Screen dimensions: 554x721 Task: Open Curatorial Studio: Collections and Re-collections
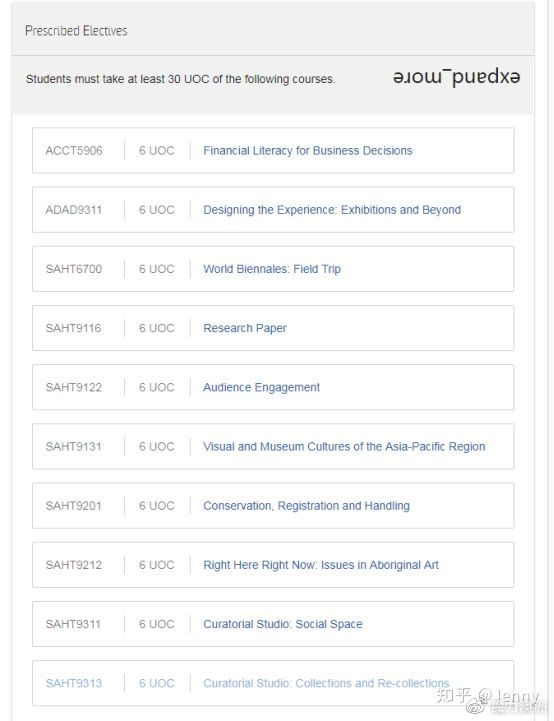326,683
